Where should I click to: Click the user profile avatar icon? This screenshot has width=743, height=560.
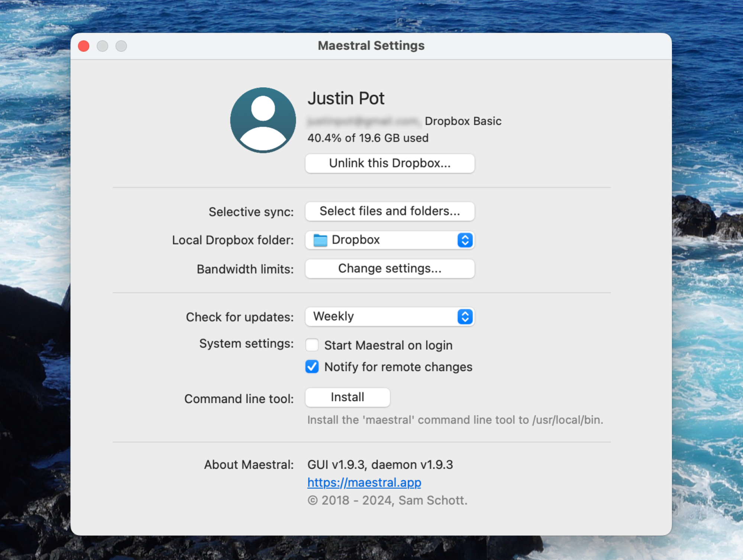(263, 120)
